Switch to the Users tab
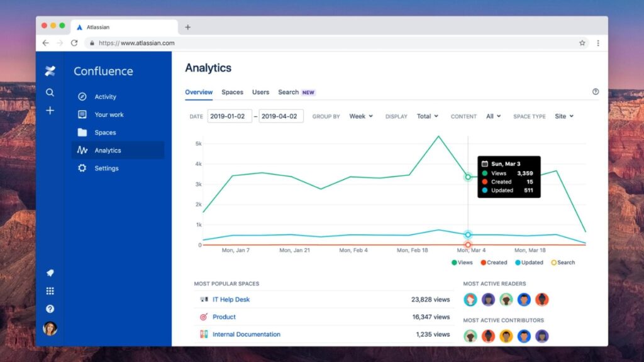 pos(261,92)
